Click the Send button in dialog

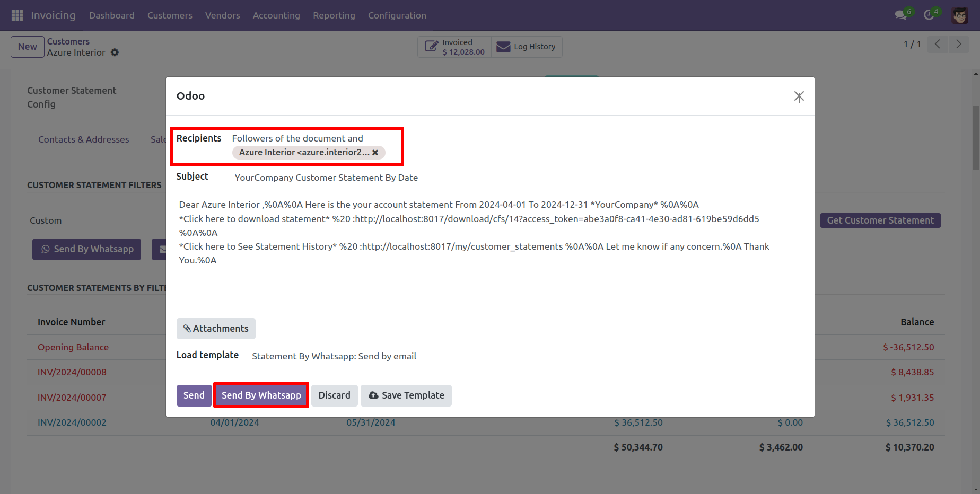[x=194, y=395]
